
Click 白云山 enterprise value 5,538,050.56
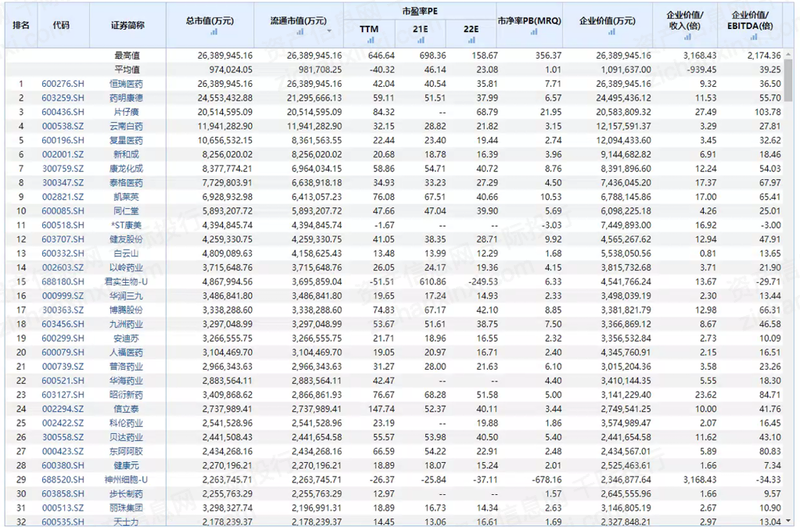pos(626,254)
